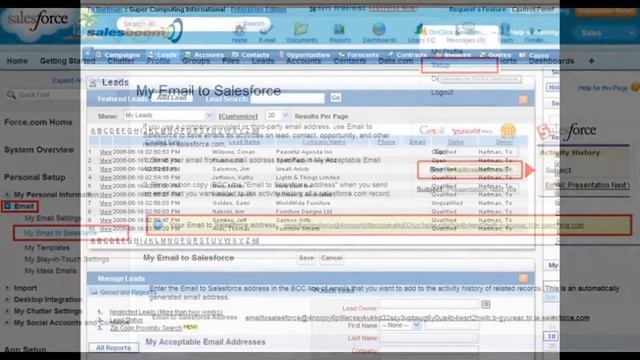This screenshot has width=640, height=360.
Task: Click the Generate Reports icon
Action: 93,292
